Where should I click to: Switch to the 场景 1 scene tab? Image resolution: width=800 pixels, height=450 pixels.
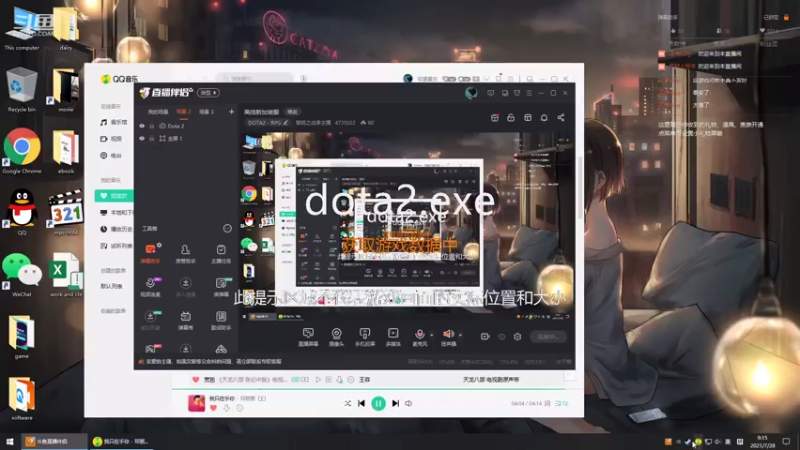click(x=206, y=112)
